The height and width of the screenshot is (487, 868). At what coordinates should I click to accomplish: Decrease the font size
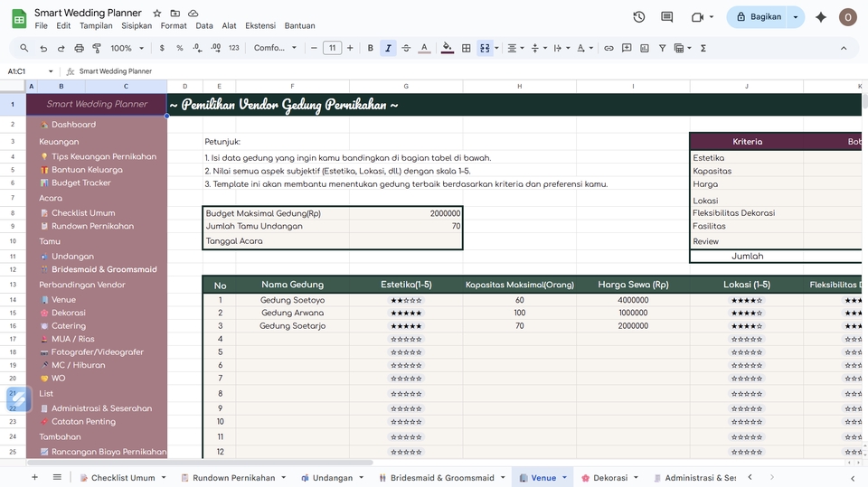coord(314,48)
